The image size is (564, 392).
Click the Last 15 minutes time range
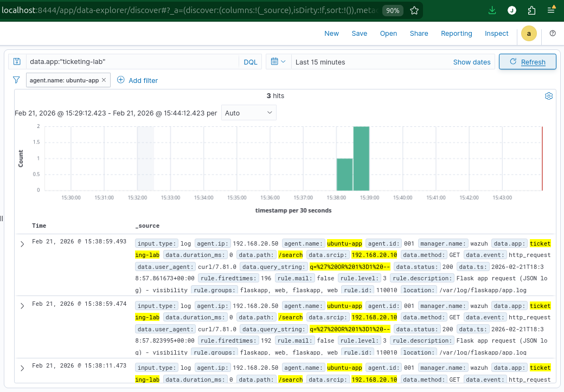coord(320,62)
